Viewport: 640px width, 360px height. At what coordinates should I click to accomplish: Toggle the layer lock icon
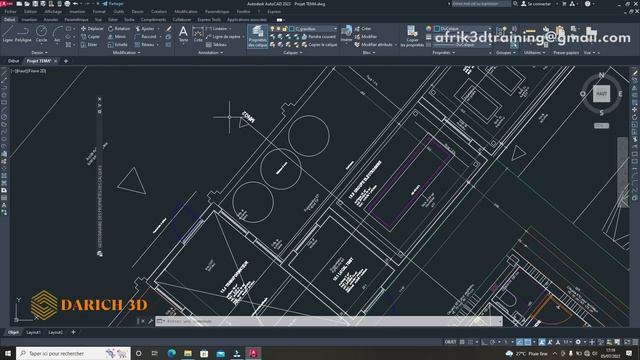[284, 29]
